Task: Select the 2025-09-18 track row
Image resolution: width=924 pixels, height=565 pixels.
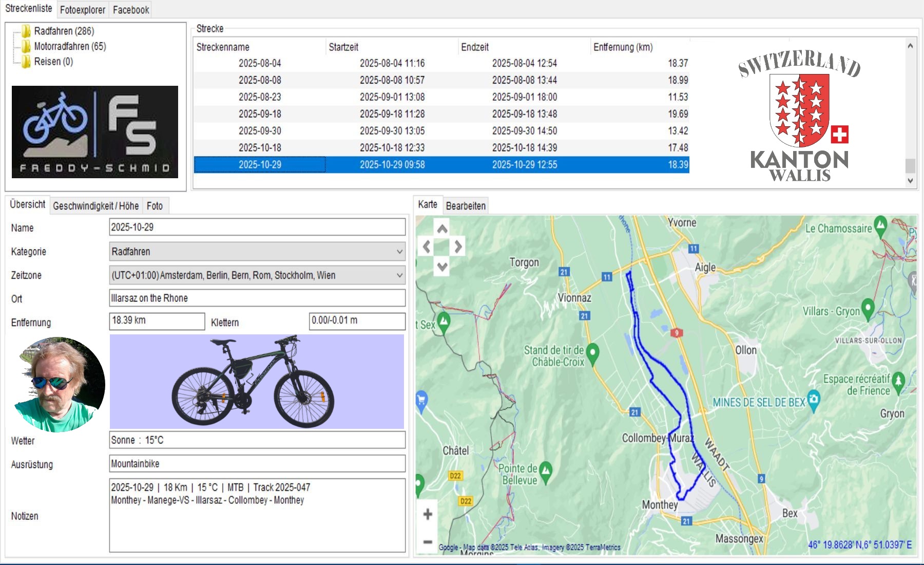Action: click(x=260, y=114)
